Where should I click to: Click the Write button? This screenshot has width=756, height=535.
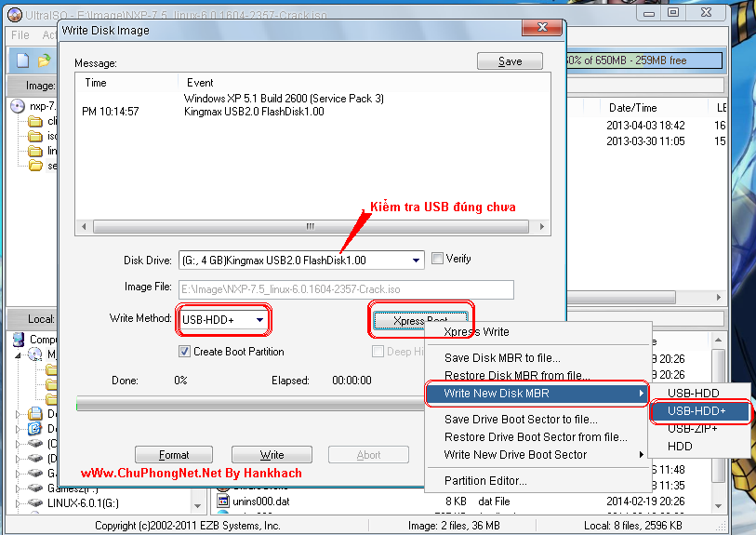click(x=272, y=455)
